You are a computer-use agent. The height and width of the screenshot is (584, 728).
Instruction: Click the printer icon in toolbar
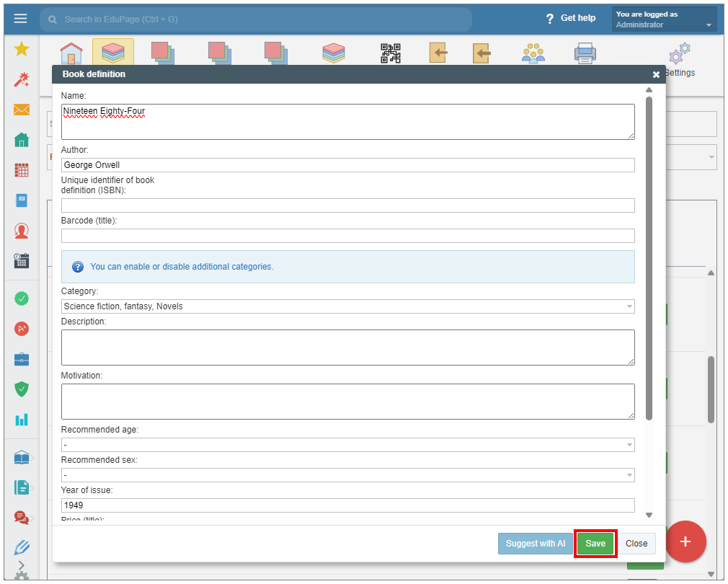(585, 53)
